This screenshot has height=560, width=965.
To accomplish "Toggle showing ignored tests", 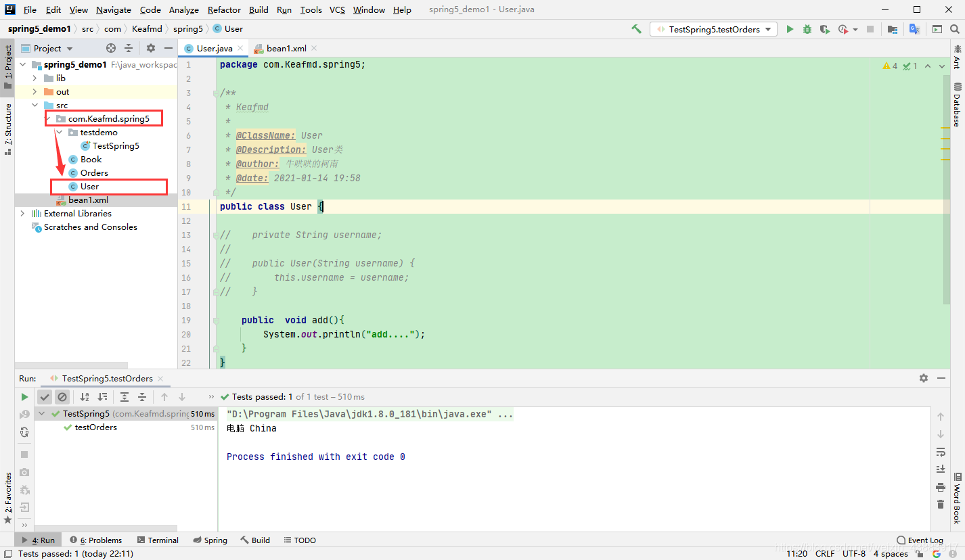I will [x=62, y=397].
